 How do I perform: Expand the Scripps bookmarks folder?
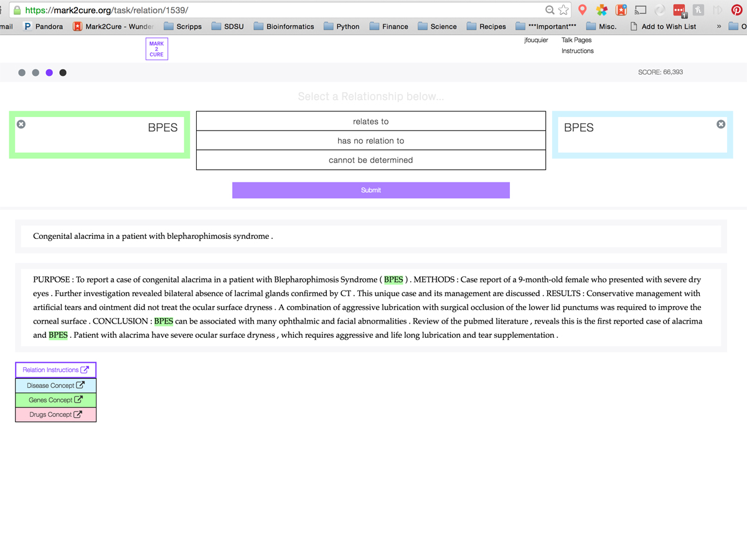click(x=182, y=26)
